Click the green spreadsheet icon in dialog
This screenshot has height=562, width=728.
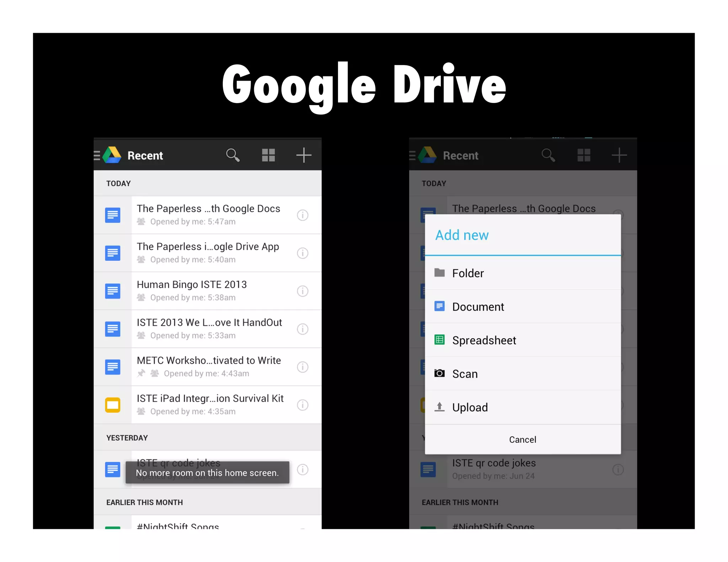click(440, 340)
